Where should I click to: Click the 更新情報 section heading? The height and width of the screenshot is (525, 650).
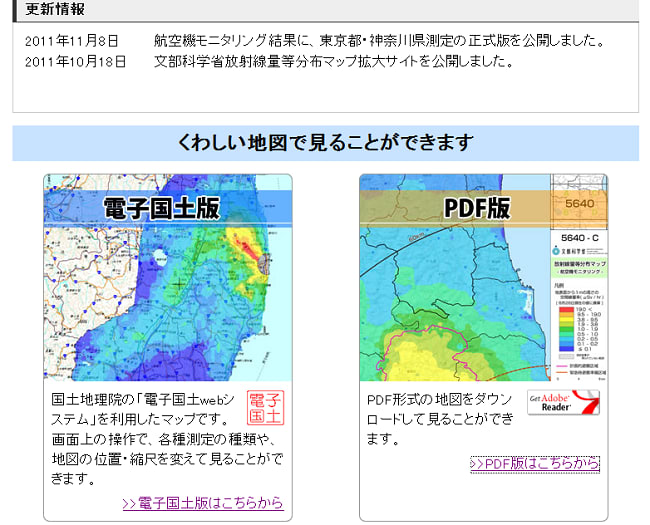coord(55,9)
